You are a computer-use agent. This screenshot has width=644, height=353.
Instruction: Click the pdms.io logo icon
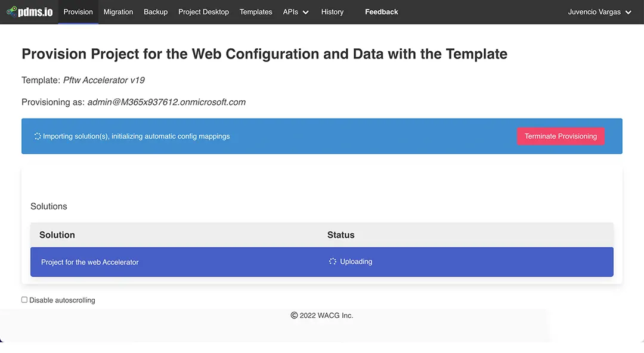tap(11, 11)
